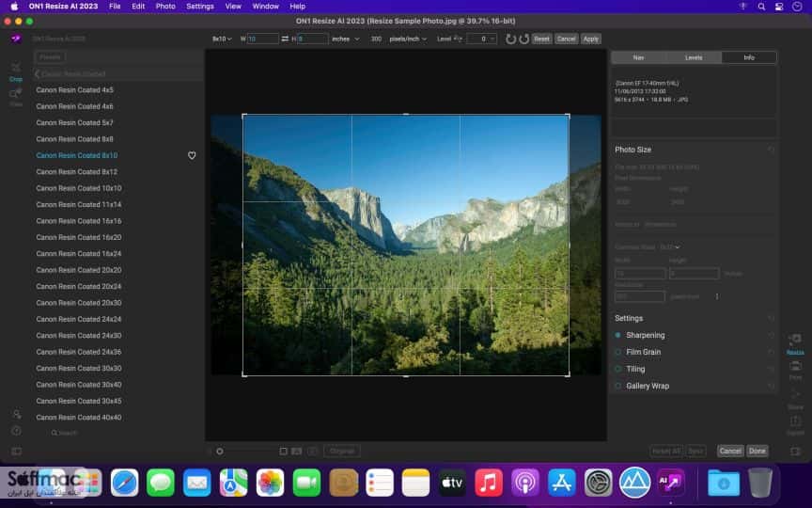Launch ON1 Resize AI dock icon
The image size is (812, 508).
coord(671,484)
